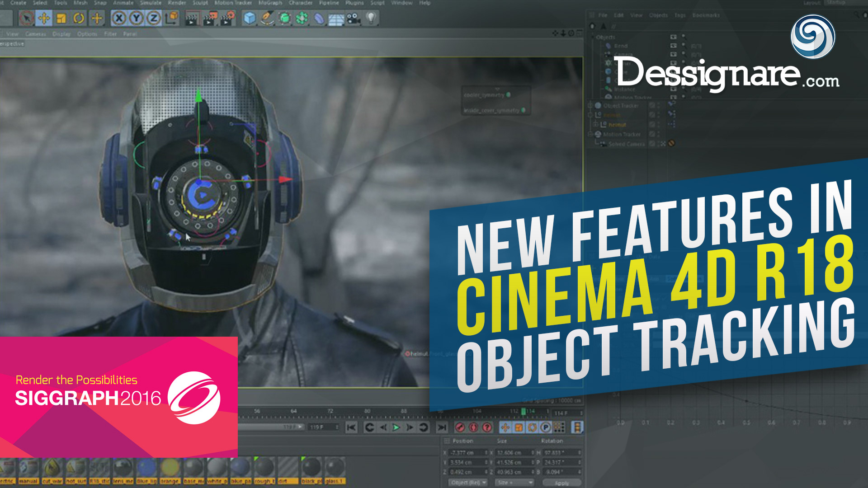Open the Size dropdown in Coordinates
This screenshot has height=488, width=868.
point(514,483)
